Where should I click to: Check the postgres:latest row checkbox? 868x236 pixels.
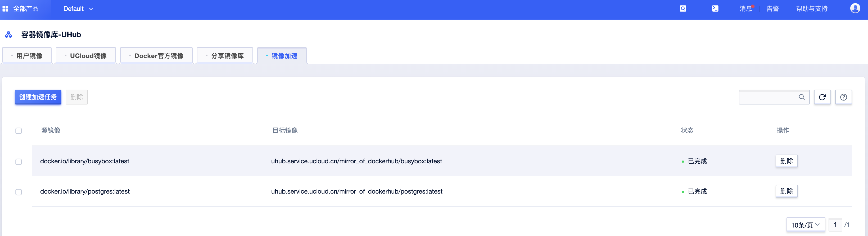click(x=19, y=191)
